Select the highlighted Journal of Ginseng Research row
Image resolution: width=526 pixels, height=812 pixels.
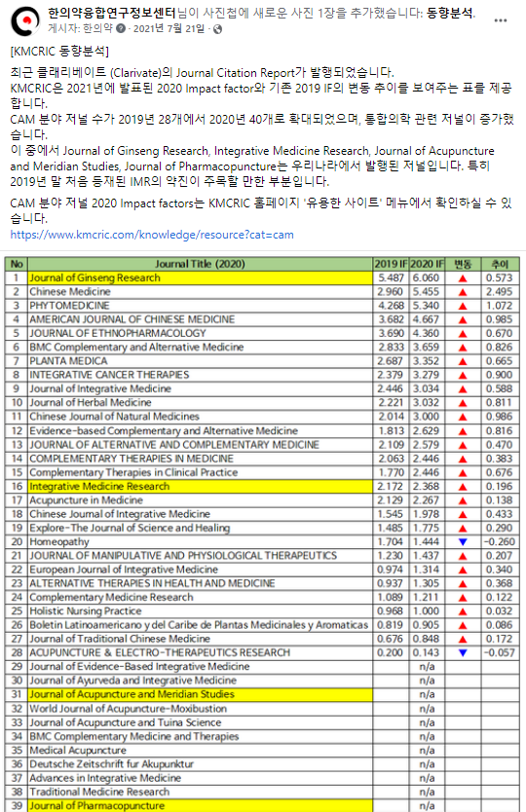(200, 277)
